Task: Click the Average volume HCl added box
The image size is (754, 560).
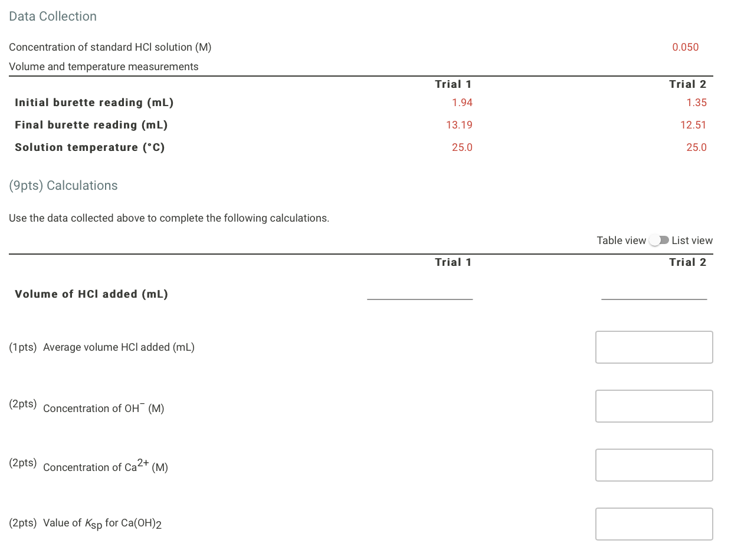Action: pos(654,347)
